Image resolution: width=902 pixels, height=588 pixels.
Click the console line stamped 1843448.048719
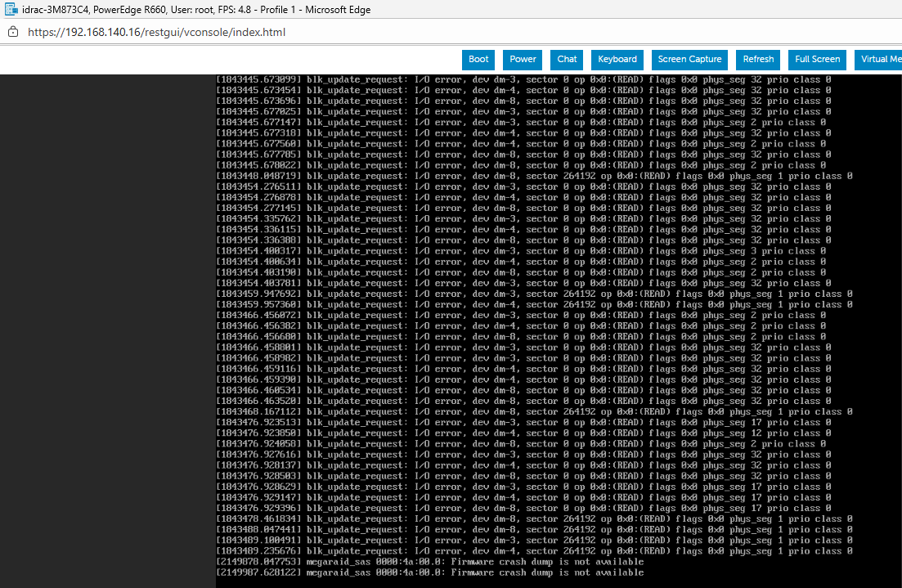[x=533, y=176]
